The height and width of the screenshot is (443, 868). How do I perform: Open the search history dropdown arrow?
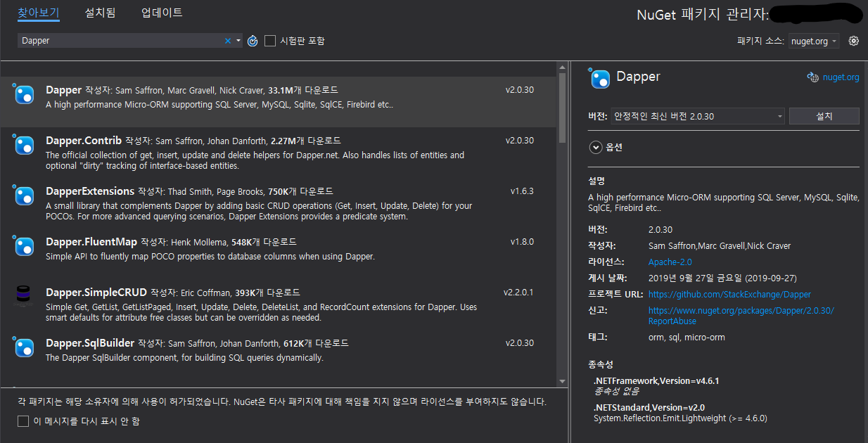point(238,41)
